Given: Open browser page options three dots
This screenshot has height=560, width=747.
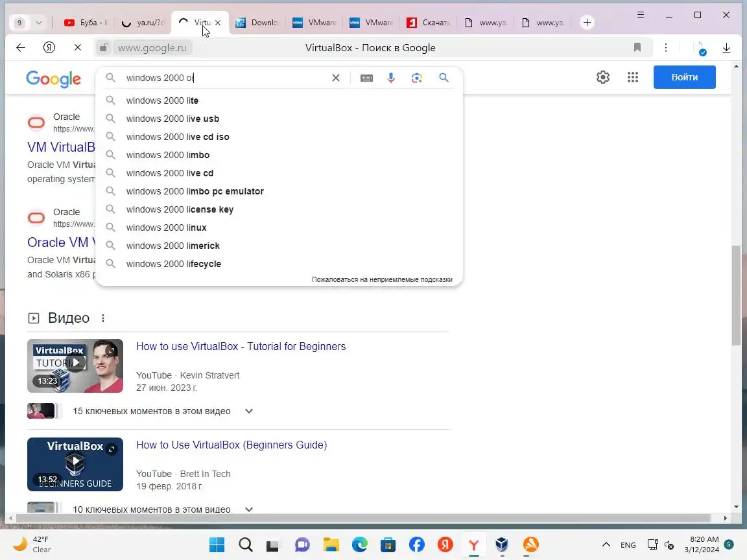Looking at the screenshot, I should click(x=666, y=47).
